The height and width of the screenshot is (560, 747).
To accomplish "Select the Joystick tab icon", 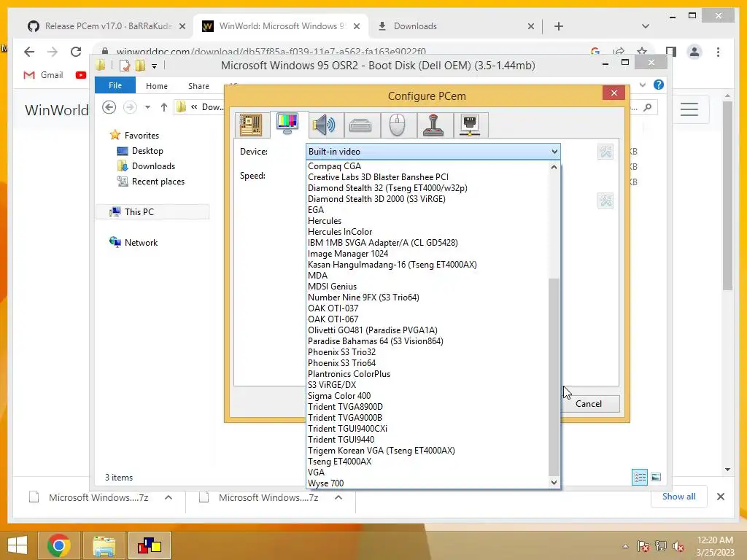I will tap(433, 125).
